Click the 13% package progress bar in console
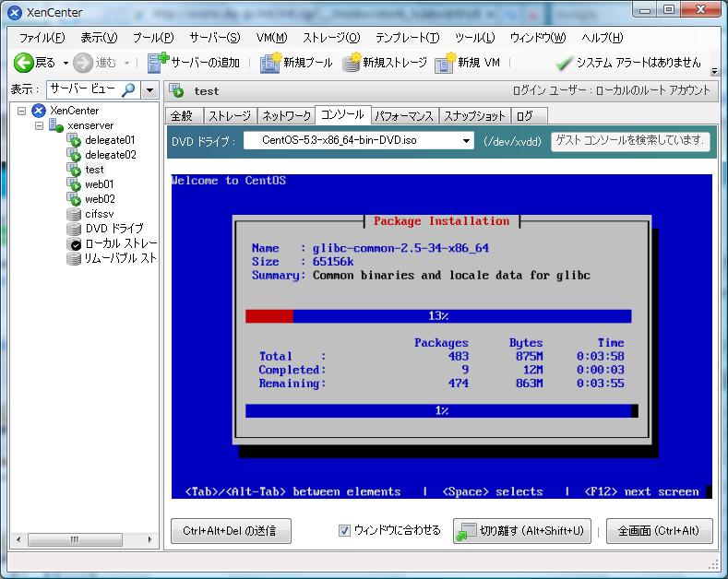The image size is (728, 579). [x=438, y=316]
